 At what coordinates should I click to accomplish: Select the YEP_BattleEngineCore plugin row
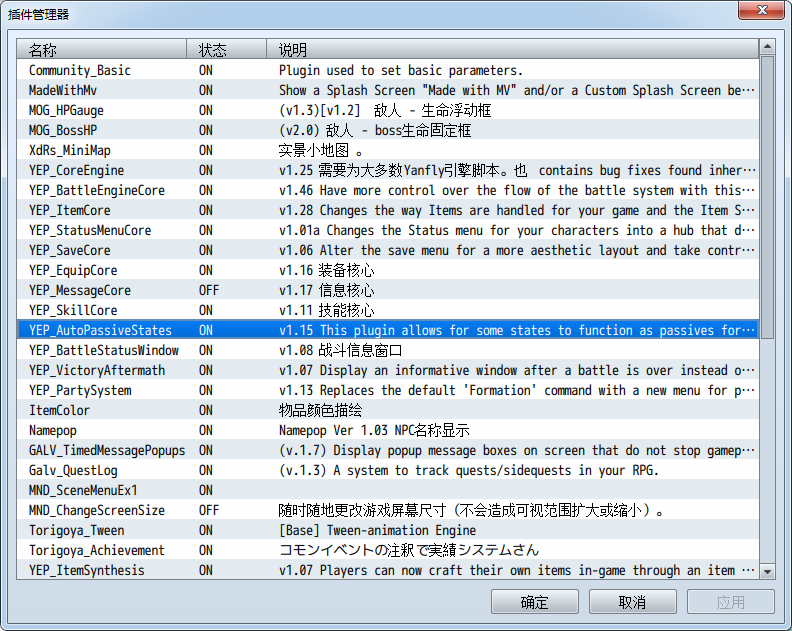tap(387, 190)
